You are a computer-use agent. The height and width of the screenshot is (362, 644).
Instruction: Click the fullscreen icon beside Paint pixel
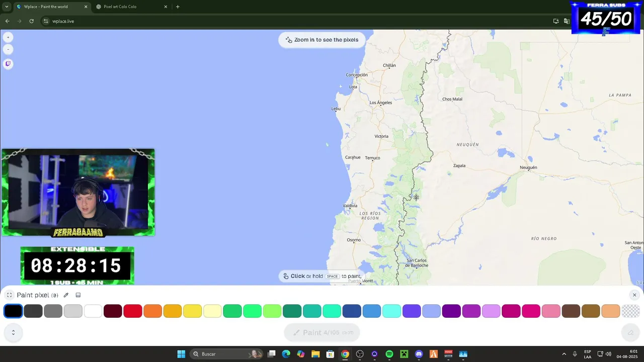pos(9,295)
